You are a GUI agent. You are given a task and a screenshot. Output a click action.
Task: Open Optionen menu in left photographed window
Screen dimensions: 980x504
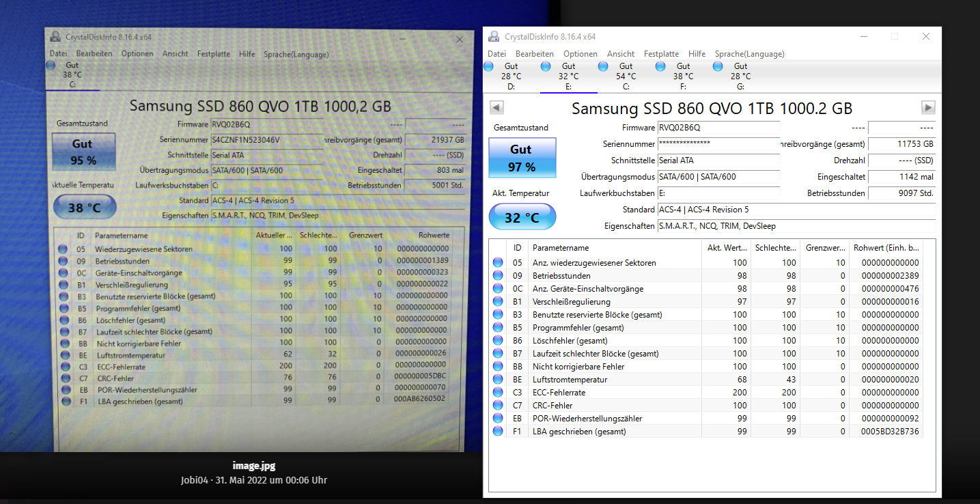[137, 54]
